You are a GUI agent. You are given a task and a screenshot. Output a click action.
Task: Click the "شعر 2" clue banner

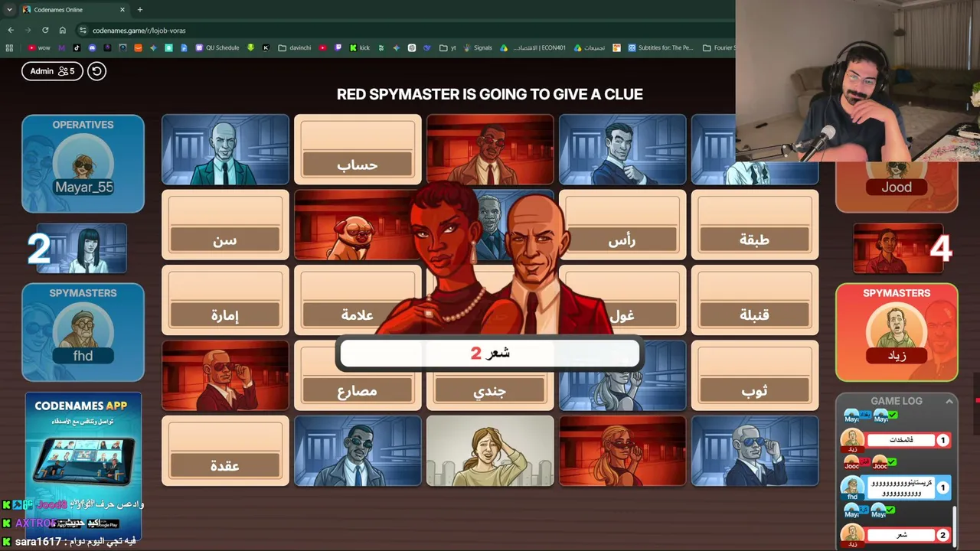tap(490, 353)
